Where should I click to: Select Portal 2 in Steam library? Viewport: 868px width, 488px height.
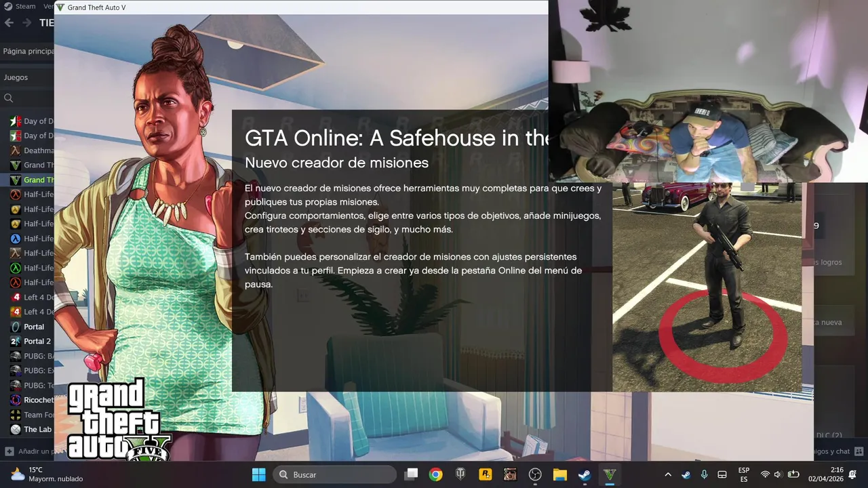click(37, 341)
